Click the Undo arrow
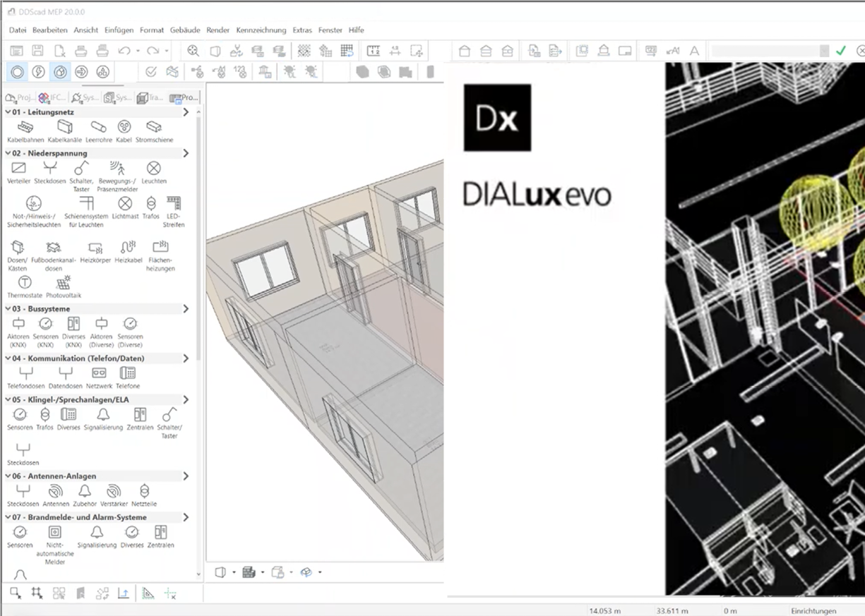Viewport: 865px width, 616px height. 125,51
